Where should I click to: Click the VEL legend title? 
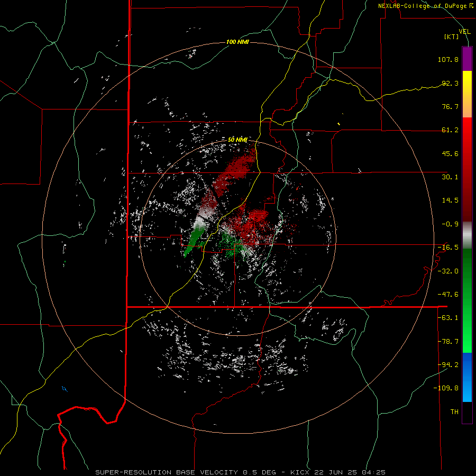point(464,31)
